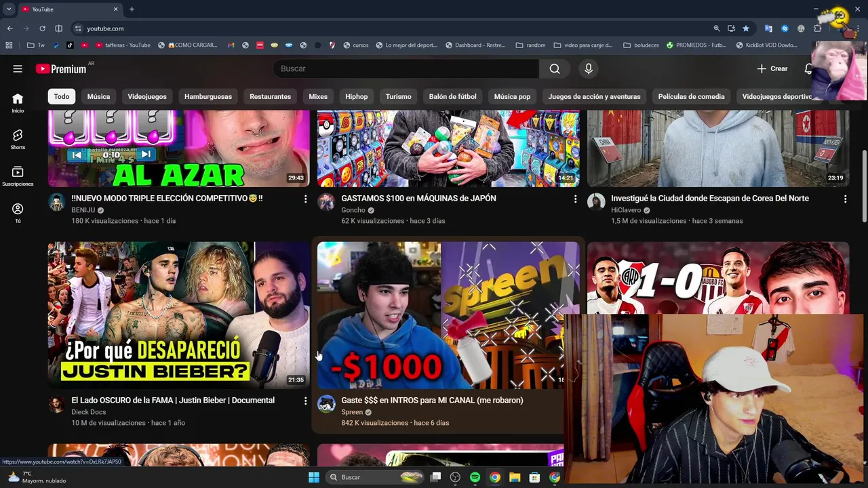
Task: Open the AL AZAR video thumbnail
Action: [179, 148]
